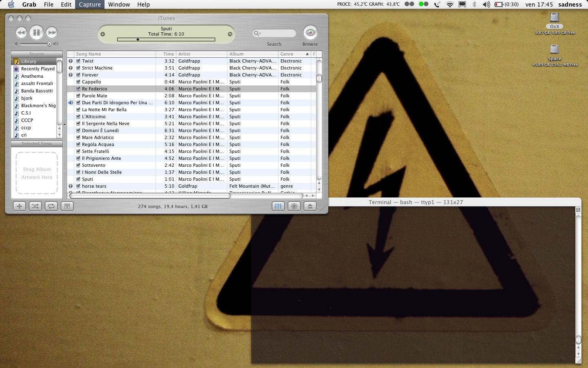Click left arrow in iTunes display
Image resolution: width=588 pixels, height=368 pixels.
coord(103,34)
